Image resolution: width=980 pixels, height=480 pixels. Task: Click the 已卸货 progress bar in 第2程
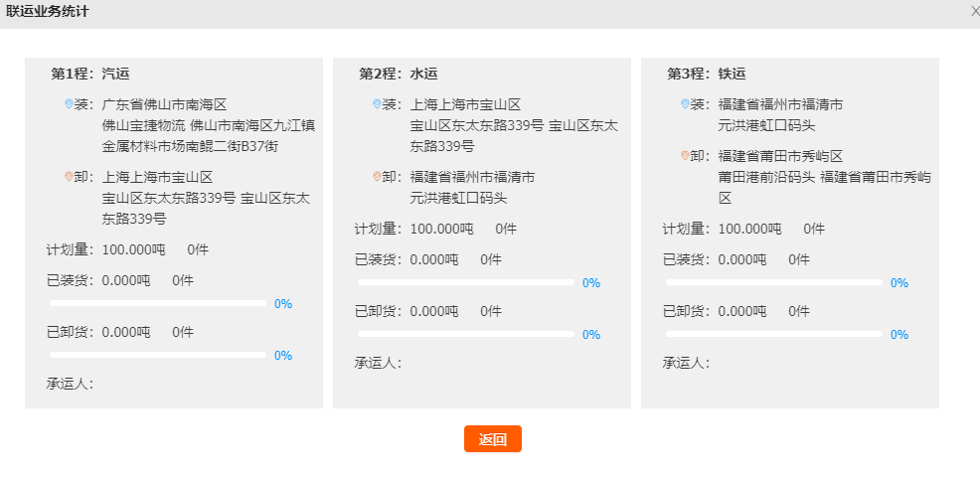[466, 334]
